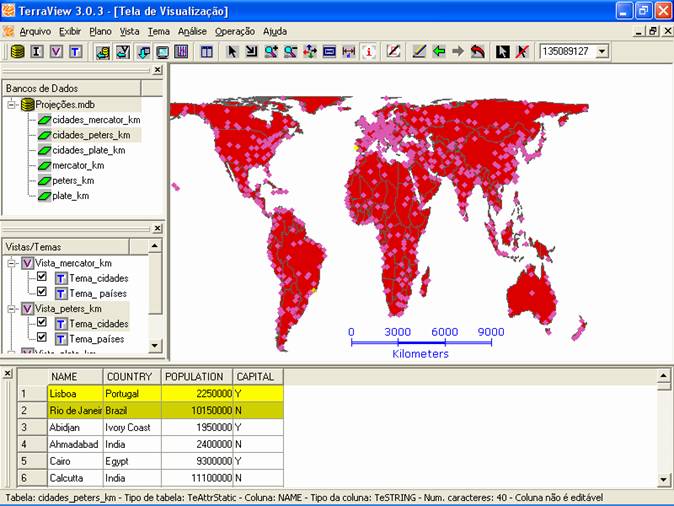Screen dimensions: 674x506
Task: Select the arrow-to-corner cursor tool
Action: (251, 52)
